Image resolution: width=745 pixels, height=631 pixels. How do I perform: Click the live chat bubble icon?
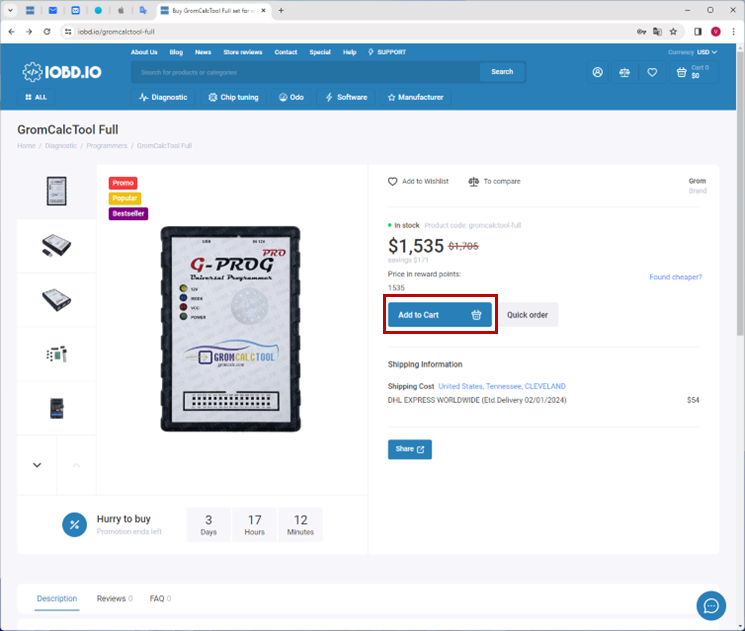tap(711, 605)
